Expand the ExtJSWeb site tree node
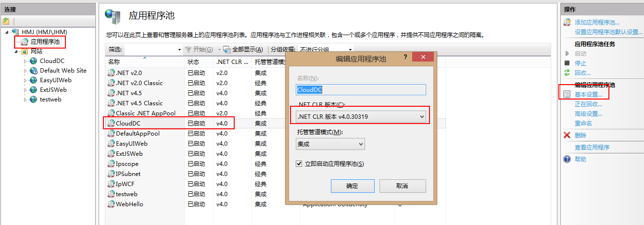Viewport: 644px width, 225px height. [26, 90]
